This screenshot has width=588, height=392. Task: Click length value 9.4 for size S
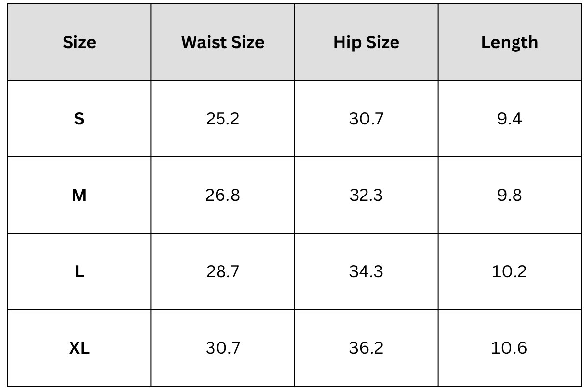point(509,119)
